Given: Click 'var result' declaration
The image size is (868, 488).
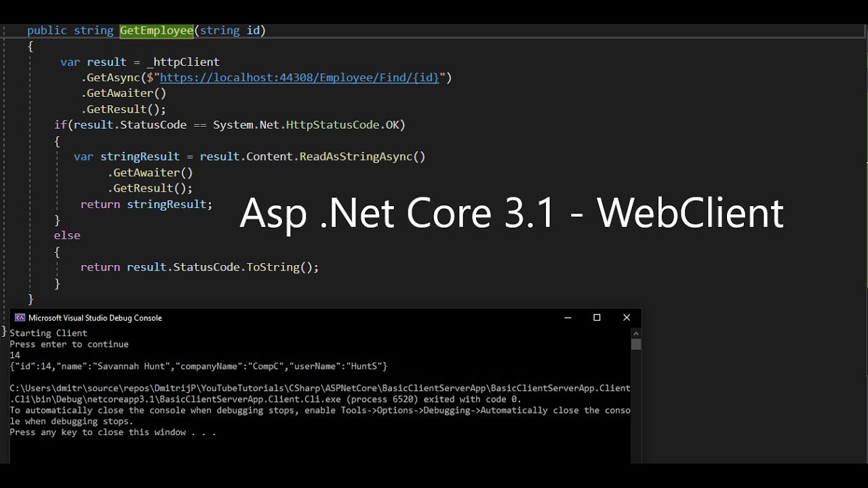Looking at the screenshot, I should click(x=94, y=62).
